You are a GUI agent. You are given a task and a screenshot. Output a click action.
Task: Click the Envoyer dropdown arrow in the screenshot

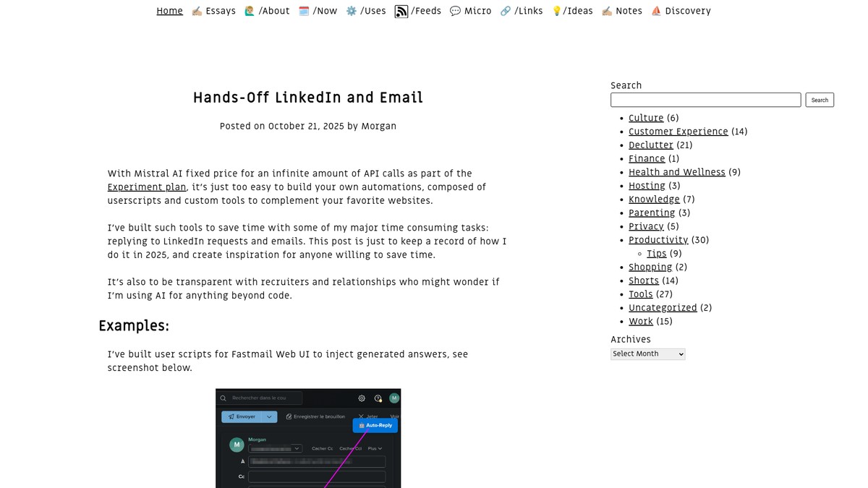(x=269, y=417)
